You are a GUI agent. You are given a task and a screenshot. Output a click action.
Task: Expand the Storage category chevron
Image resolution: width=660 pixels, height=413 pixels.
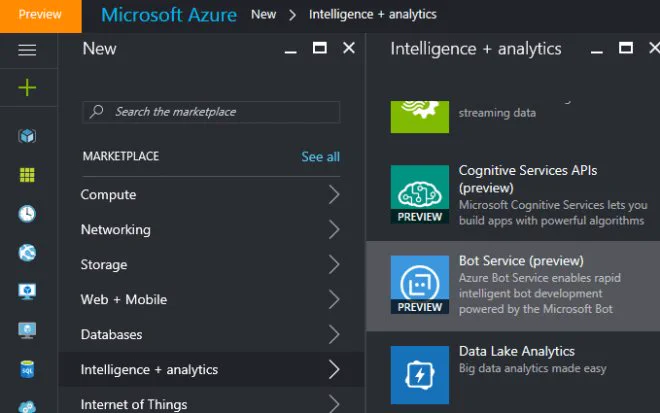pos(334,264)
